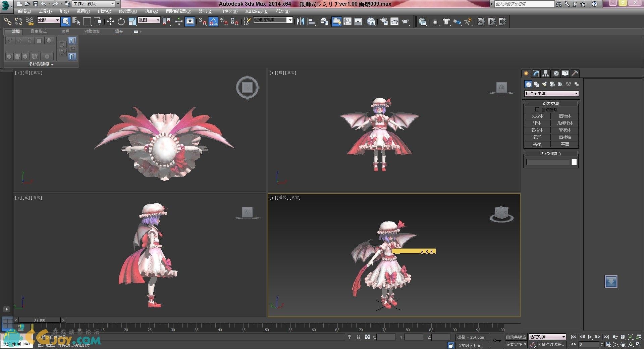Image resolution: width=644 pixels, height=349 pixels.
Task: Click the time slider 0 / 100 handle
Action: pyautogui.click(x=39, y=320)
